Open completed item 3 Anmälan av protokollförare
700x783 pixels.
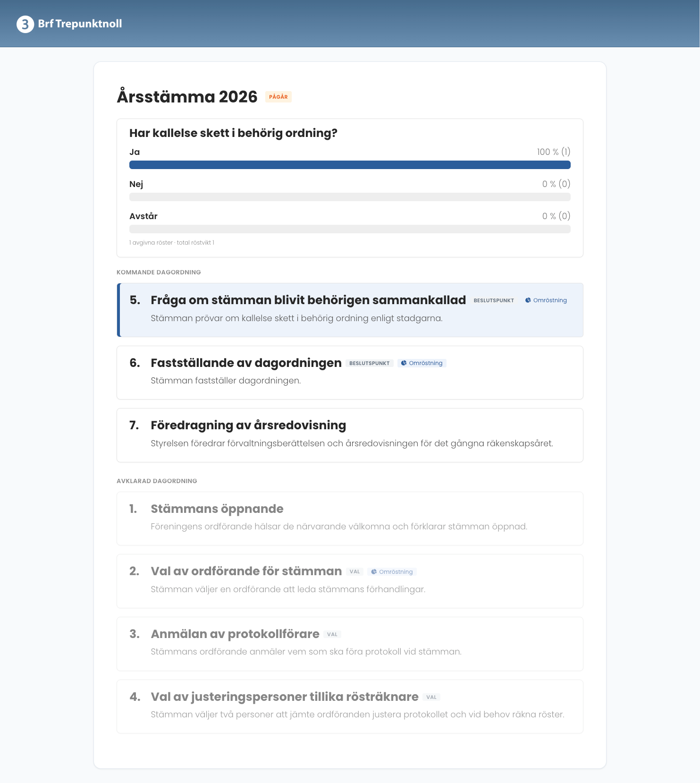click(x=350, y=644)
